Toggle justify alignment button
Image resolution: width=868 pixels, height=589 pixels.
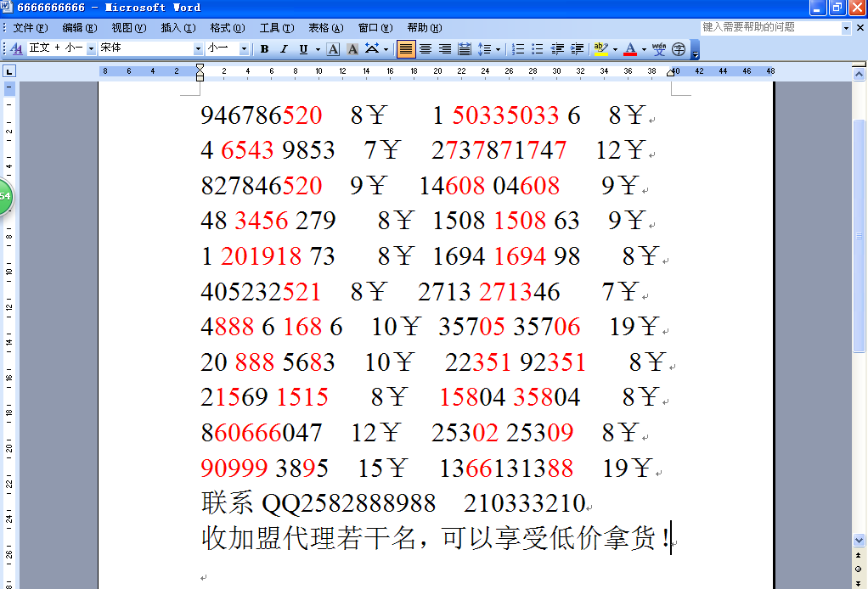click(406, 49)
